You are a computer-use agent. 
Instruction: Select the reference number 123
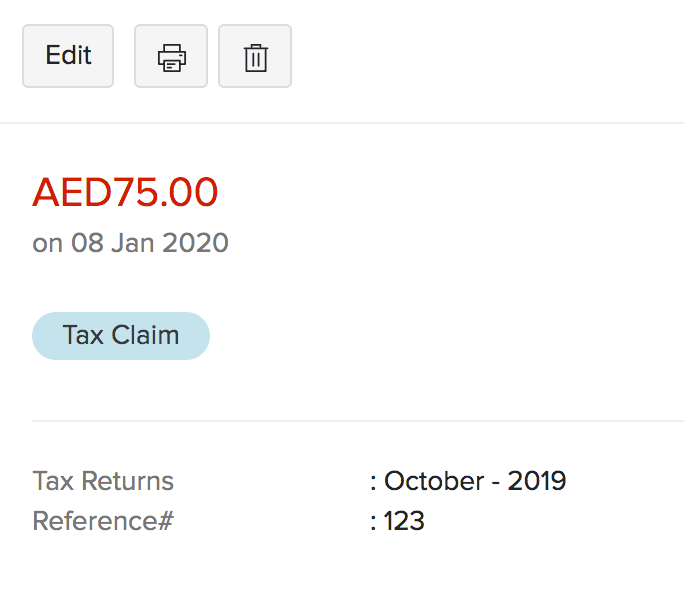click(x=404, y=521)
